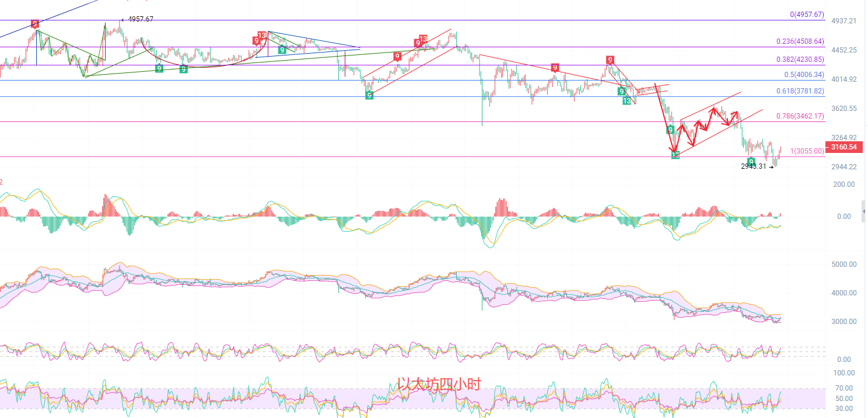Click the 4937.21 price axis label

click(x=843, y=21)
